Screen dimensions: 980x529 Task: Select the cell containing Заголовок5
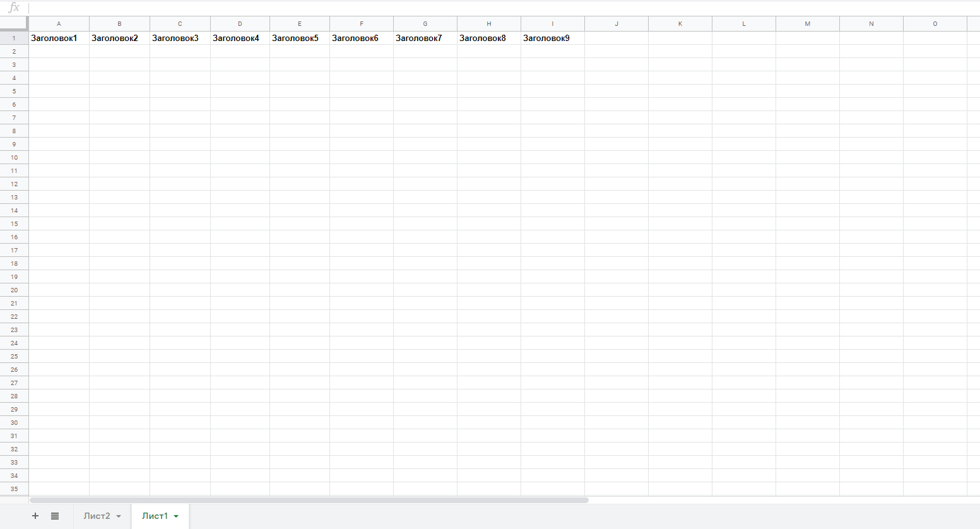click(299, 38)
